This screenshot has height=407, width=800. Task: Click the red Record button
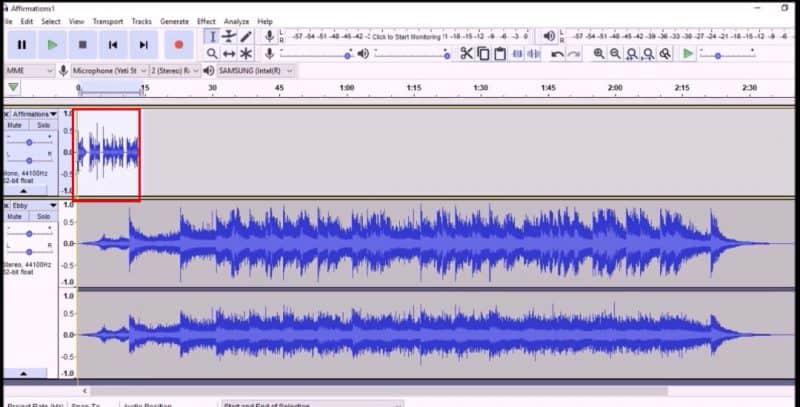[x=178, y=44]
